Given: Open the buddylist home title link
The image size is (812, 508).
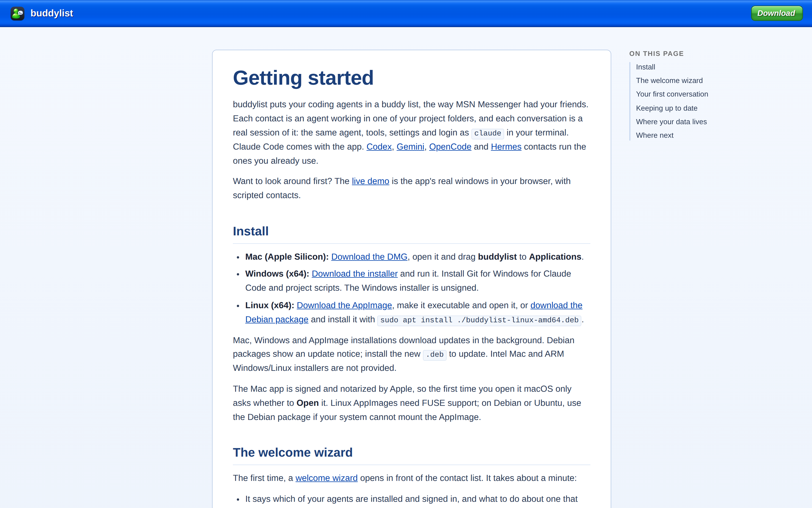Looking at the screenshot, I should click(52, 14).
